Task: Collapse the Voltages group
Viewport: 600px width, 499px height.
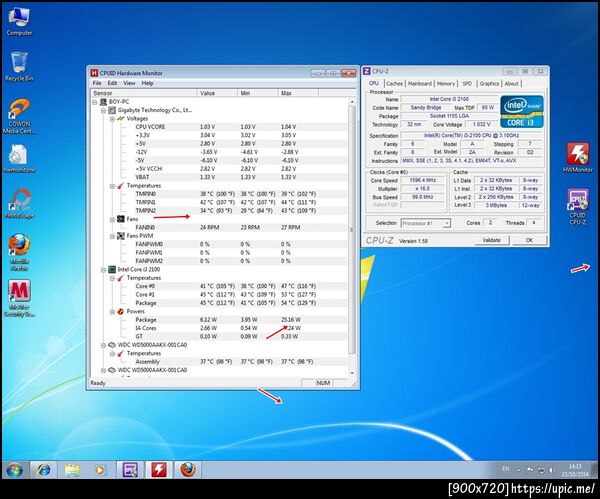Action: 112,119
